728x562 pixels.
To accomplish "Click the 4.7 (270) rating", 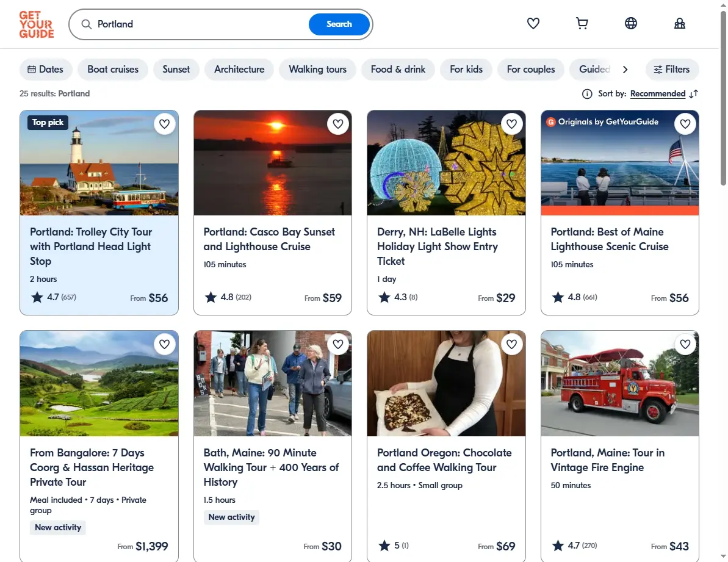I will point(574,546).
